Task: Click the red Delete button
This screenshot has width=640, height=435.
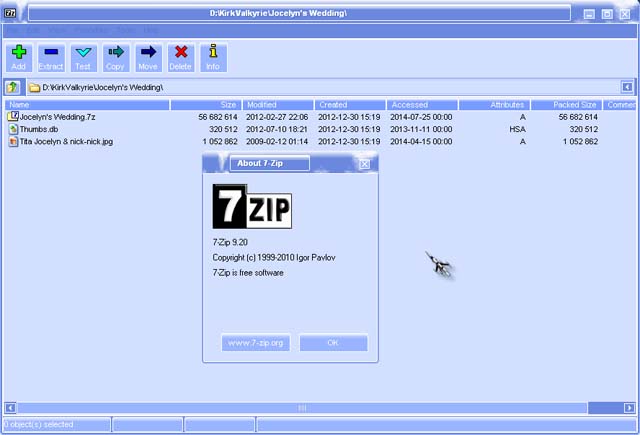Action: pos(180,58)
